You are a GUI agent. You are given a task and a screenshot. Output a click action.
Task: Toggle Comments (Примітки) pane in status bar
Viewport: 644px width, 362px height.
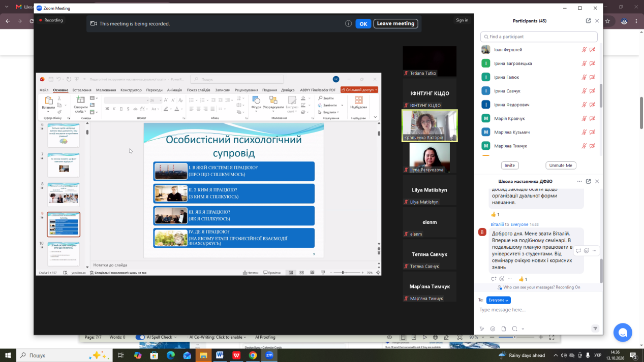coord(271,273)
